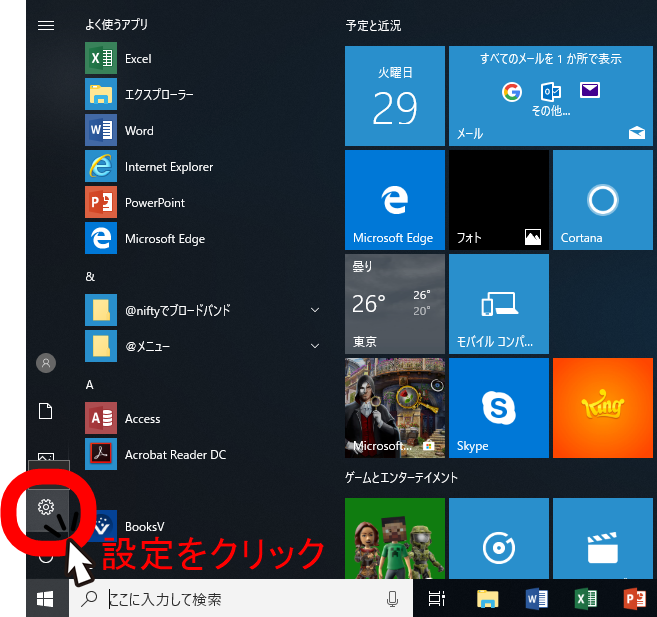The image size is (657, 617).
Task: Click the Windows Start button
Action: pos(45,599)
